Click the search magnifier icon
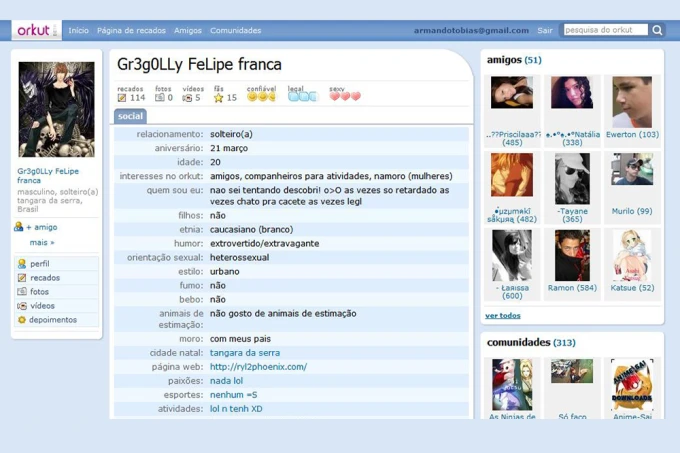Image resolution: width=680 pixels, height=453 pixels. pyautogui.click(x=657, y=30)
